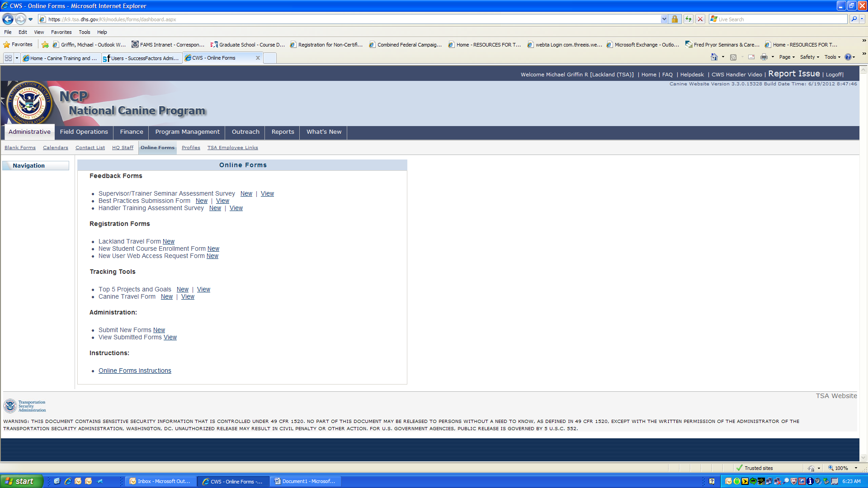Image resolution: width=868 pixels, height=488 pixels.
Task: Click the security lock icon in address bar
Action: tap(675, 19)
